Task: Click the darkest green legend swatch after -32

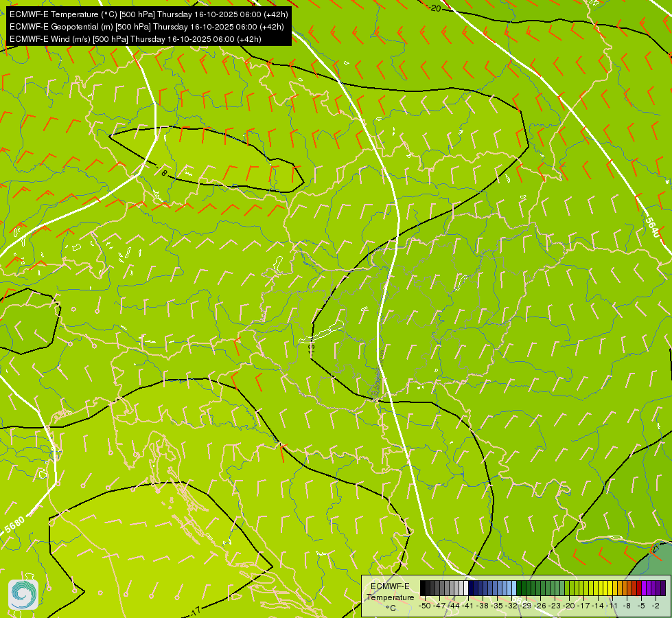Action: coord(519,588)
